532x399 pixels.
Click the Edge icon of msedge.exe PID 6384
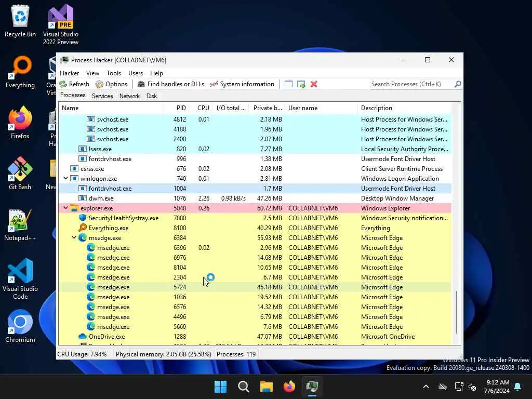(x=83, y=237)
